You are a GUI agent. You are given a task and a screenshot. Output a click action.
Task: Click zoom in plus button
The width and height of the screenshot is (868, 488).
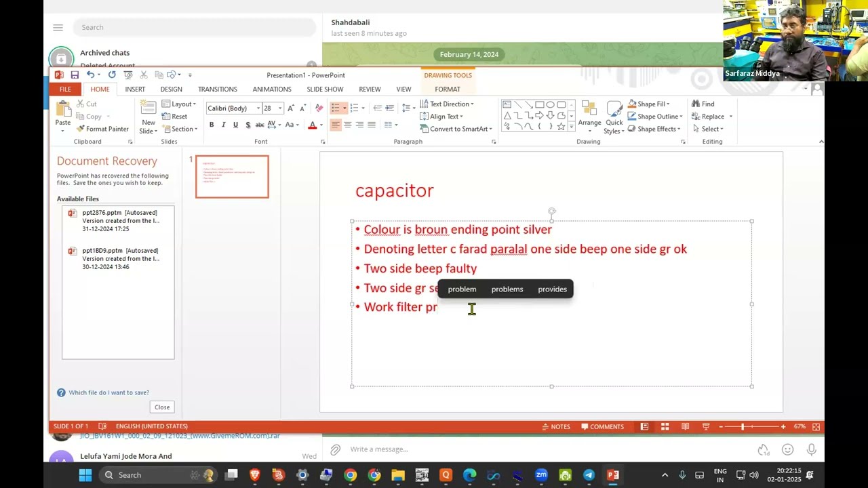coord(783,426)
